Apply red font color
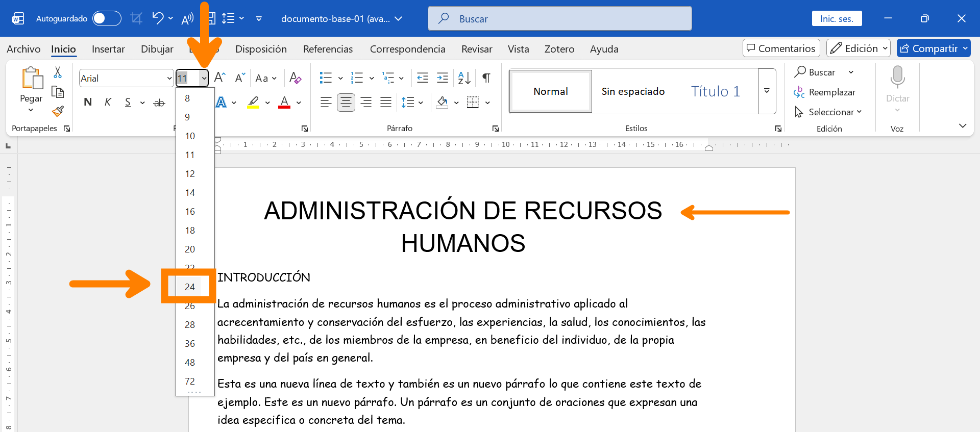 [x=284, y=102]
